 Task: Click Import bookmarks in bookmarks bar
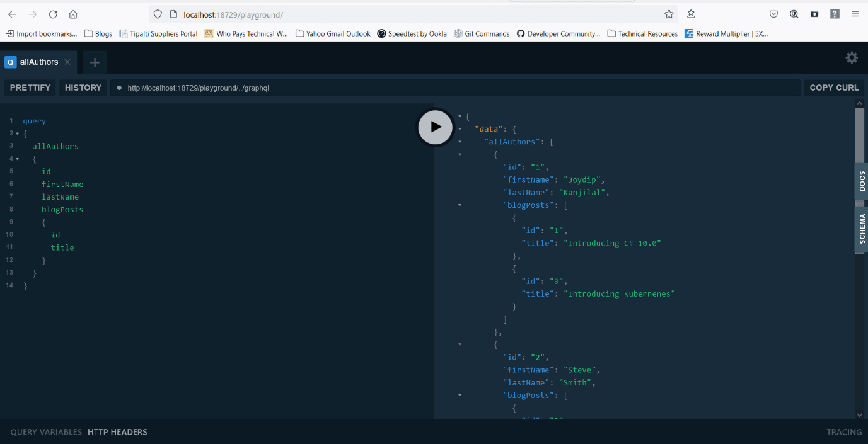coord(42,34)
